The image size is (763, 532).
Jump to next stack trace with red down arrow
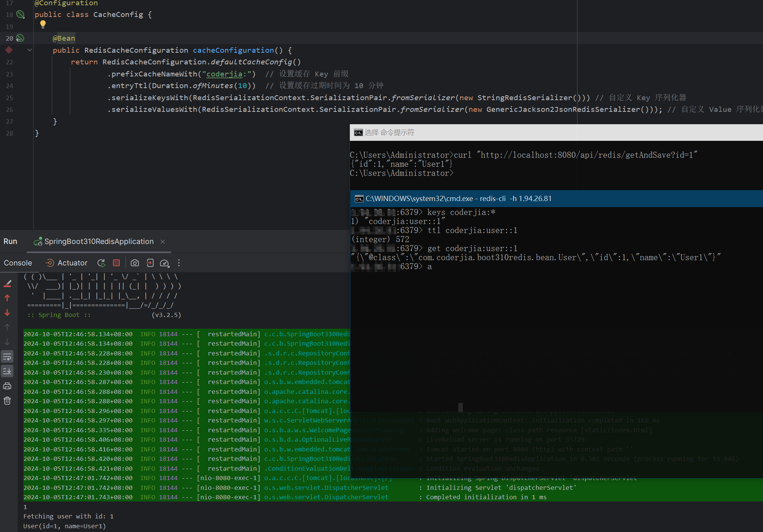7,313
